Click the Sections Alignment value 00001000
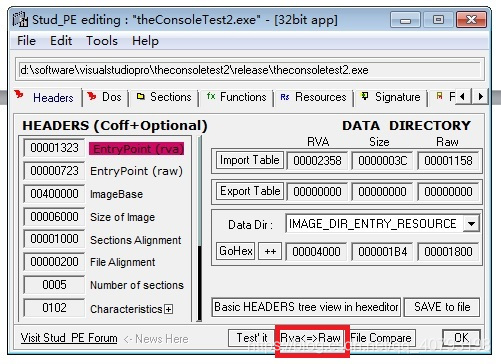The width and height of the screenshot is (501, 364). click(54, 239)
